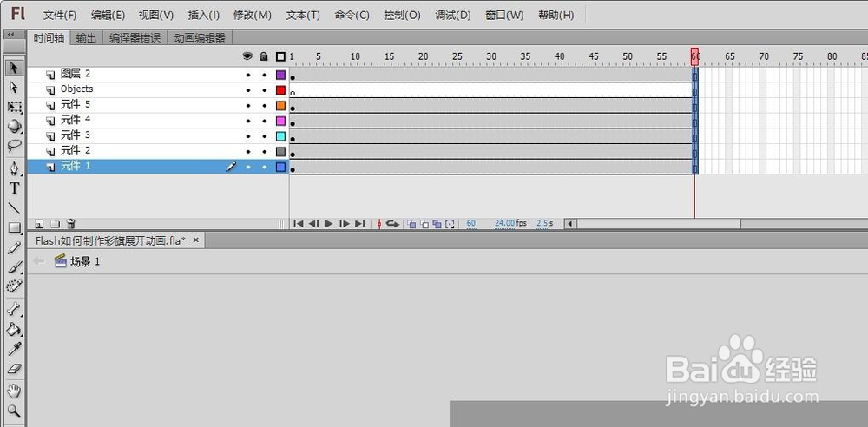868x427 pixels.
Task: Open the 文件(F) menu
Action: click(x=60, y=15)
